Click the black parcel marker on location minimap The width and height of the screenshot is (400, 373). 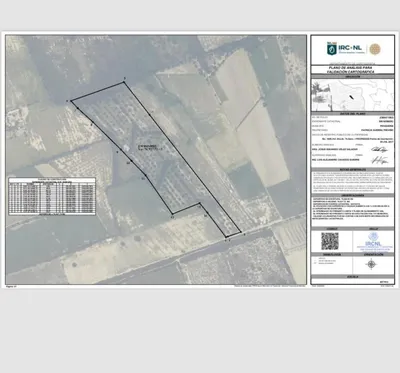[x=351, y=97]
